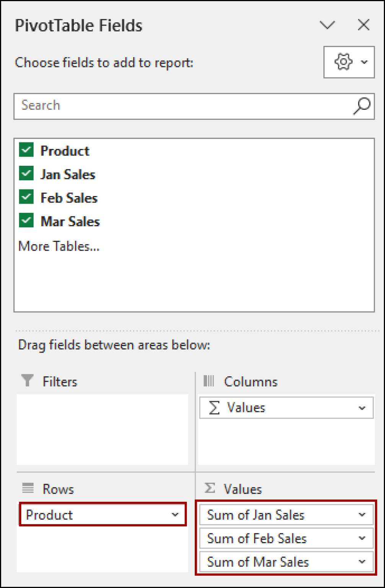Open the PivotTable Fields Tools gear icon
385x588 pixels.
point(344,62)
